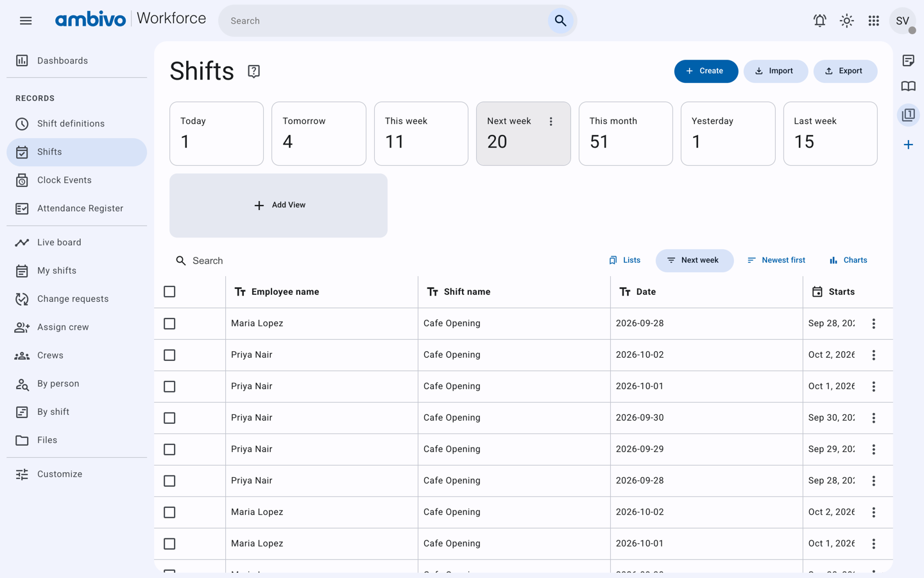Open Clock Events in sidebar
The width and height of the screenshot is (924, 578).
77,180
